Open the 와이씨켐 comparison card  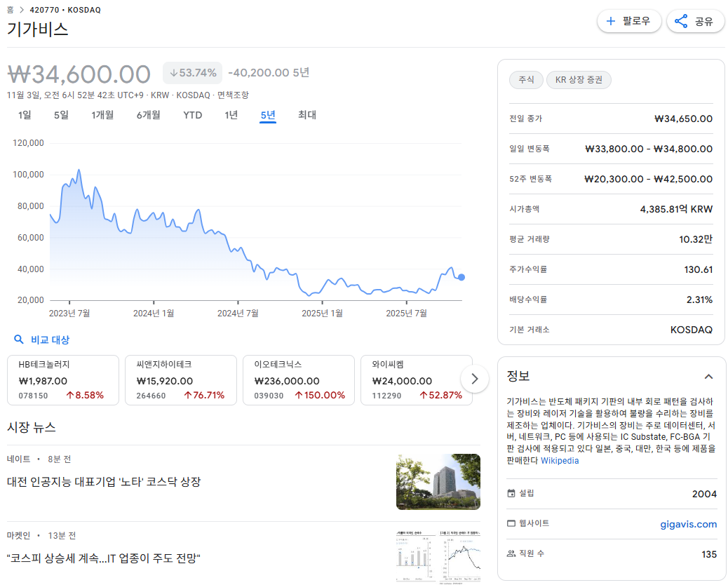[417, 380]
